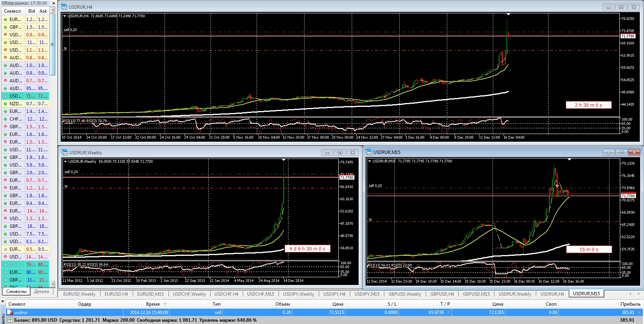Viewport: 644px width, 324px height.
Task: Close the Terminal panel with X
Action: click(3, 302)
